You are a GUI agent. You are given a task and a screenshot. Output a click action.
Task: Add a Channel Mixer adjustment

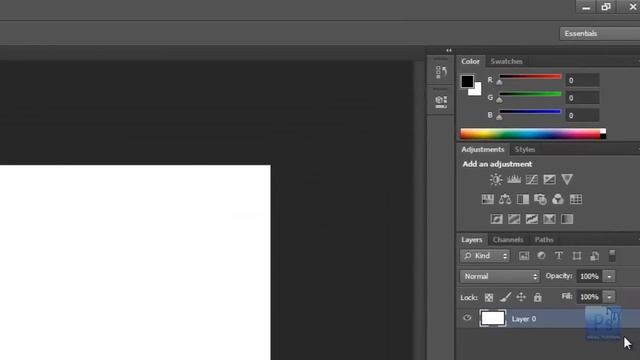point(558,199)
